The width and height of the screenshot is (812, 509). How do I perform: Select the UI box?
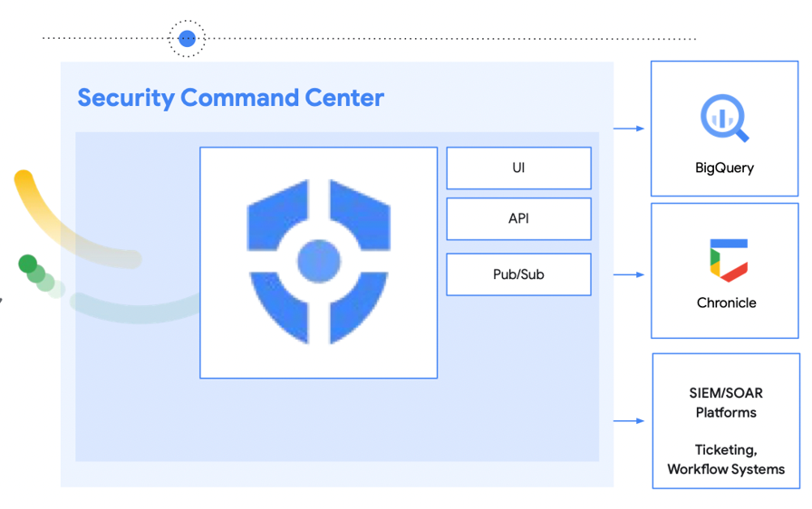pyautogui.click(x=518, y=168)
